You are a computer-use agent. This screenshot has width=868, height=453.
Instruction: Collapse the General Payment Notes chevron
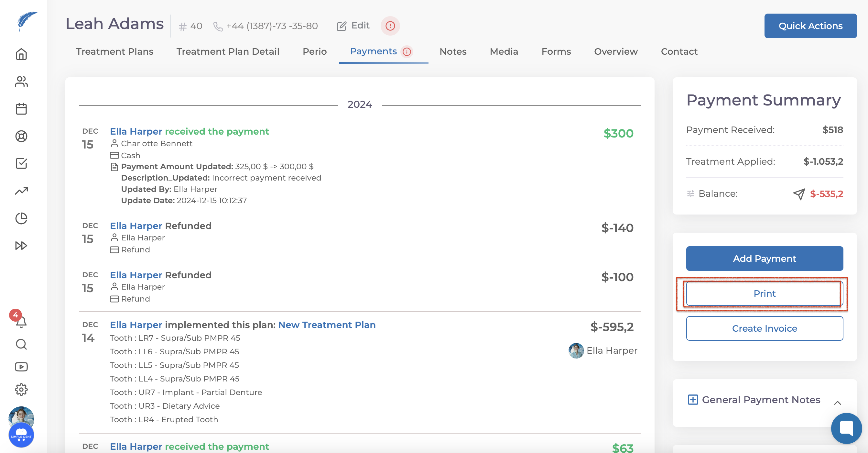(837, 403)
